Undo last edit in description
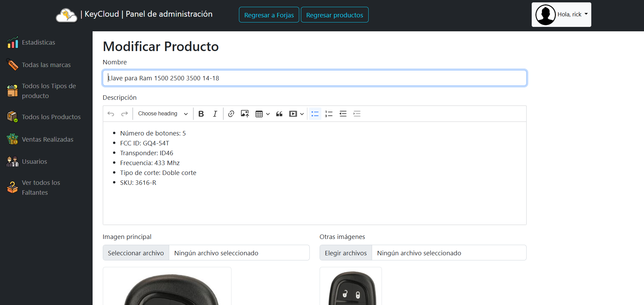The image size is (644, 305). [x=111, y=114]
